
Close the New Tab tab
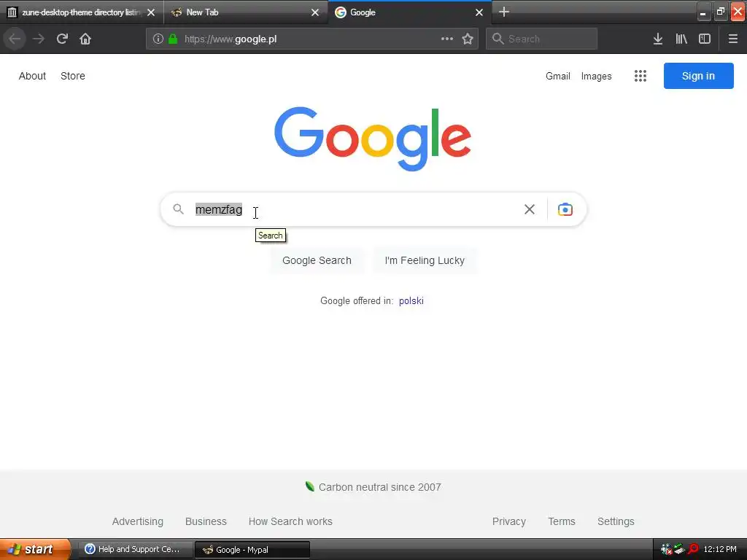tap(315, 12)
